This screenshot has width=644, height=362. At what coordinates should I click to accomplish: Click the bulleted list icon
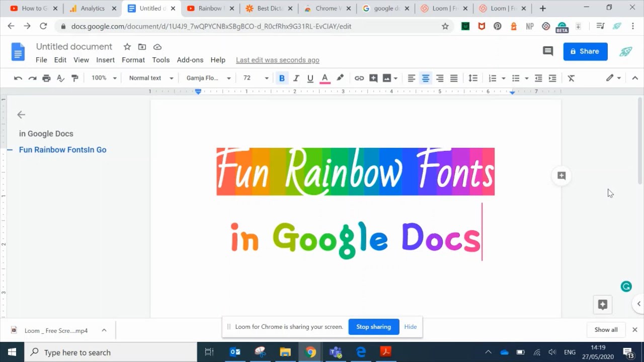click(516, 78)
